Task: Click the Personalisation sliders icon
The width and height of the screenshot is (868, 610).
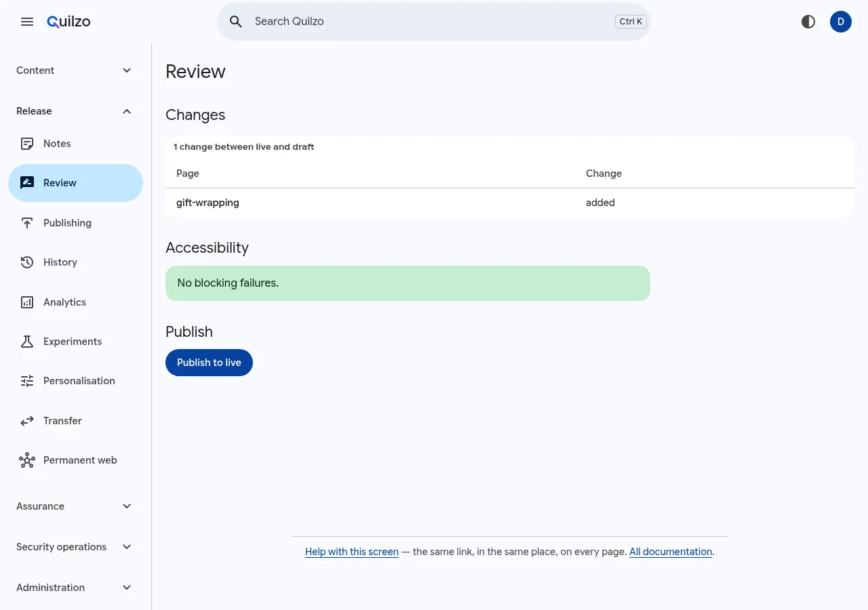Action: [27, 381]
